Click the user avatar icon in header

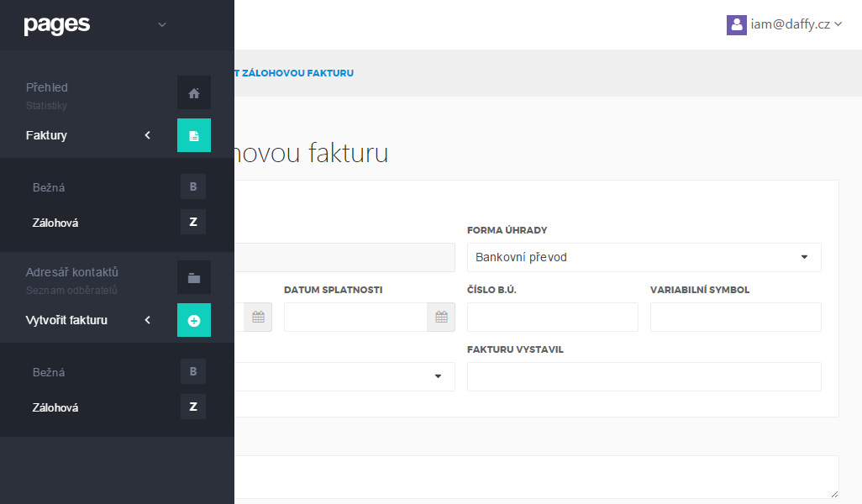point(737,24)
